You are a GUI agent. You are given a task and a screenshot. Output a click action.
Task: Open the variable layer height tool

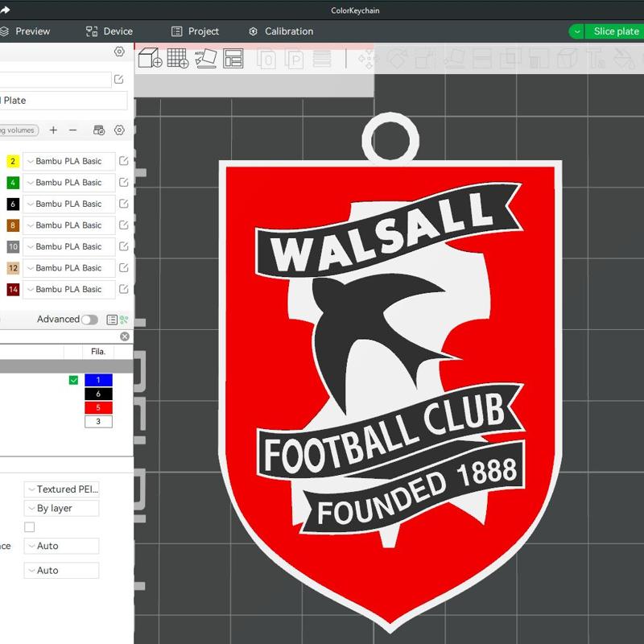pyautogui.click(x=322, y=59)
